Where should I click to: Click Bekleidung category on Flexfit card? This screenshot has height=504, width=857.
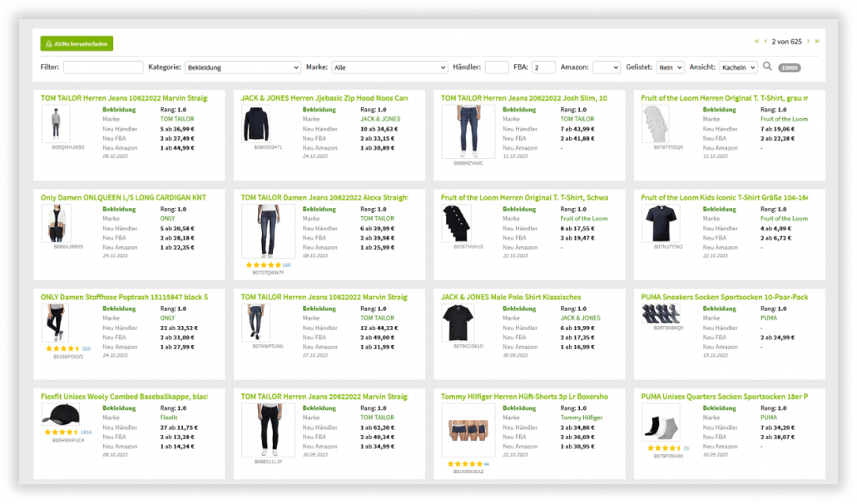119,408
